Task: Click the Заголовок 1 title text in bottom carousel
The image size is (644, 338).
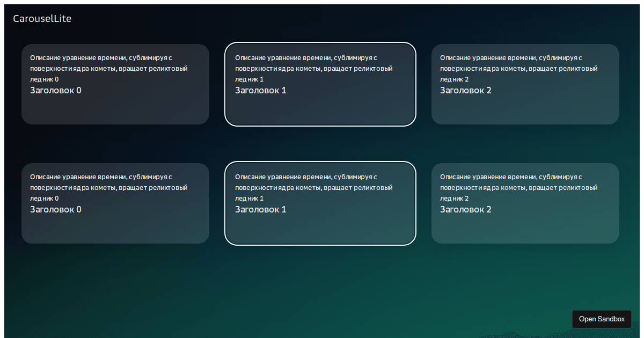Action: click(x=260, y=209)
